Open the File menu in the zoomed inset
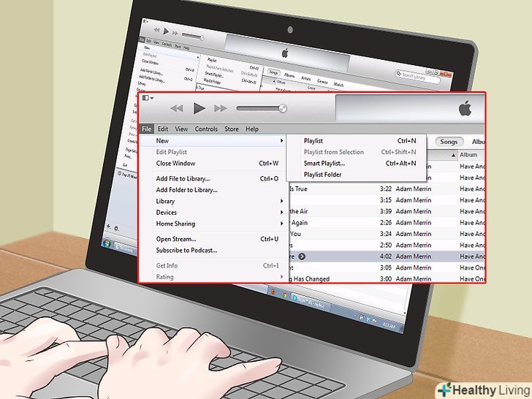The width and height of the screenshot is (532, 399). (x=147, y=129)
